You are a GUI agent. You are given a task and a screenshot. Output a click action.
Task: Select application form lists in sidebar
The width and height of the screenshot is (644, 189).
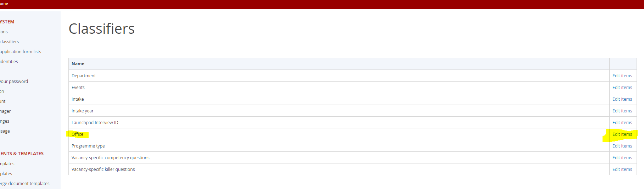pos(21,52)
